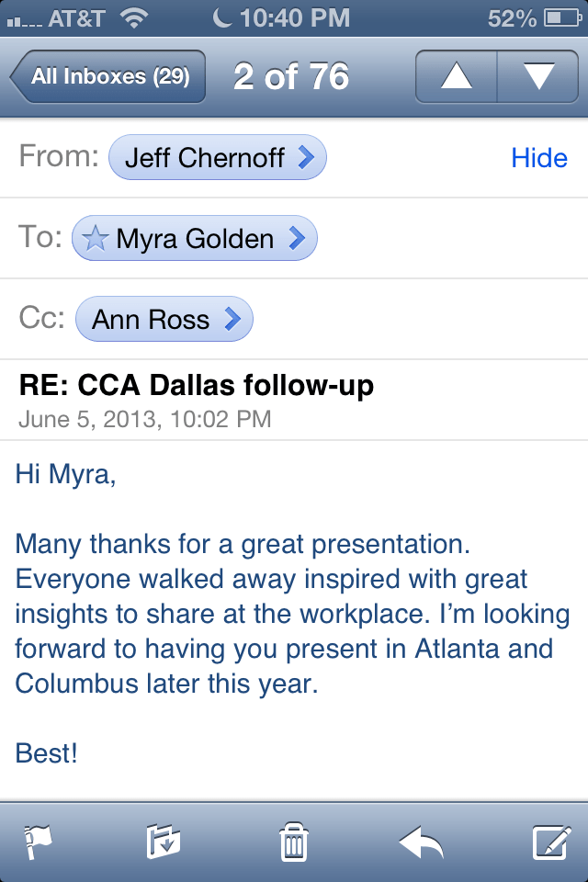Flag this email using the flag icon
Screen dimensions: 588x882
pos(39,842)
